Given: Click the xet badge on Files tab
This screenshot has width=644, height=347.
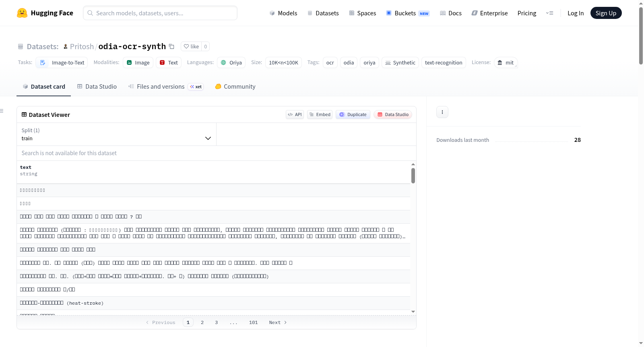Looking at the screenshot, I should [x=196, y=87].
